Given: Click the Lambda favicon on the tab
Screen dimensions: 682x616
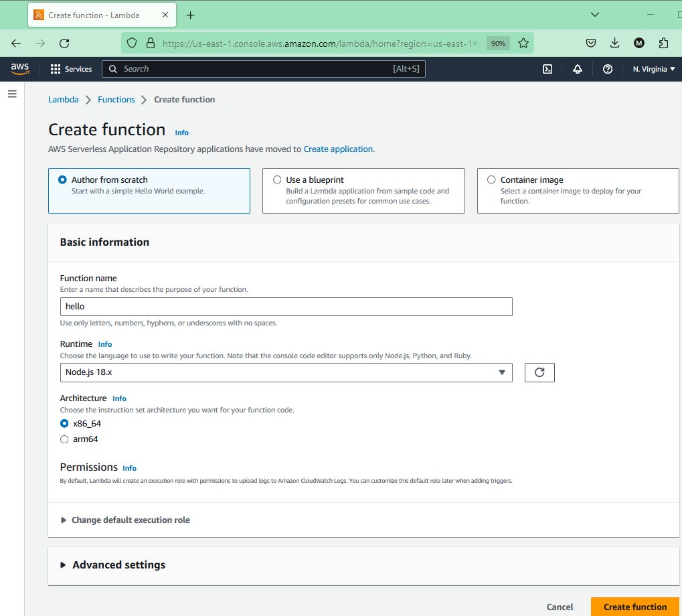Looking at the screenshot, I should pyautogui.click(x=39, y=15).
